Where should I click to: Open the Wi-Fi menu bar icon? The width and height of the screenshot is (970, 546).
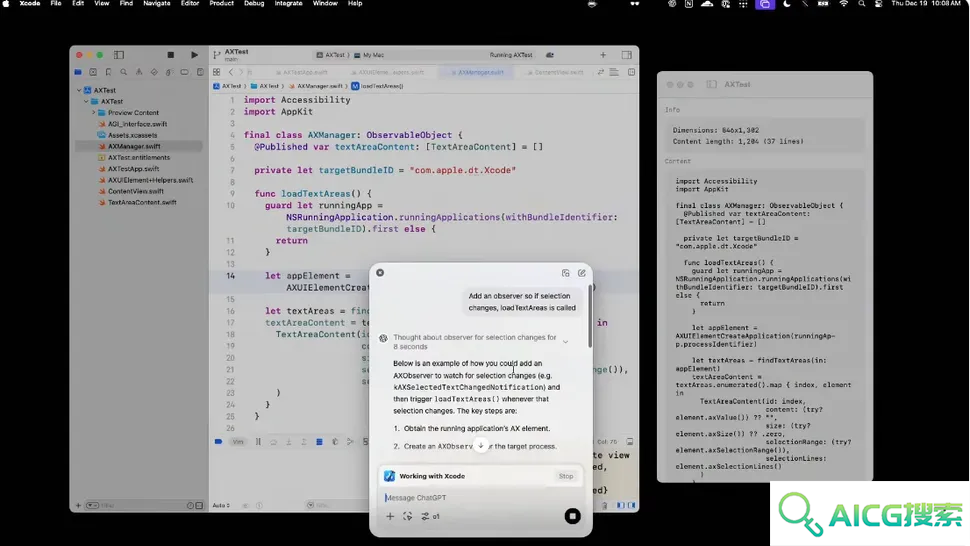(x=844, y=4)
